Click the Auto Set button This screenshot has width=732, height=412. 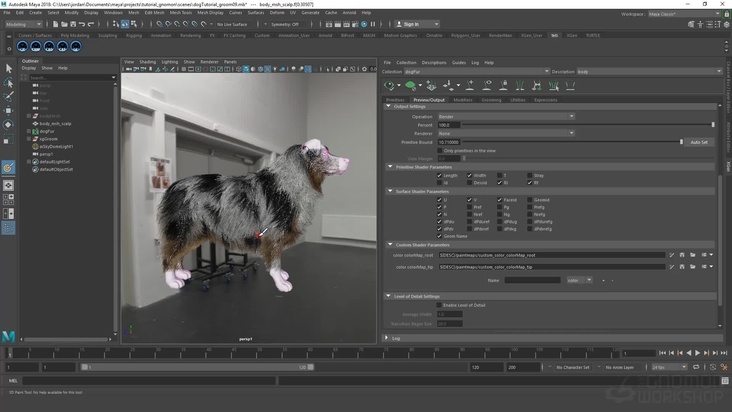click(x=699, y=142)
